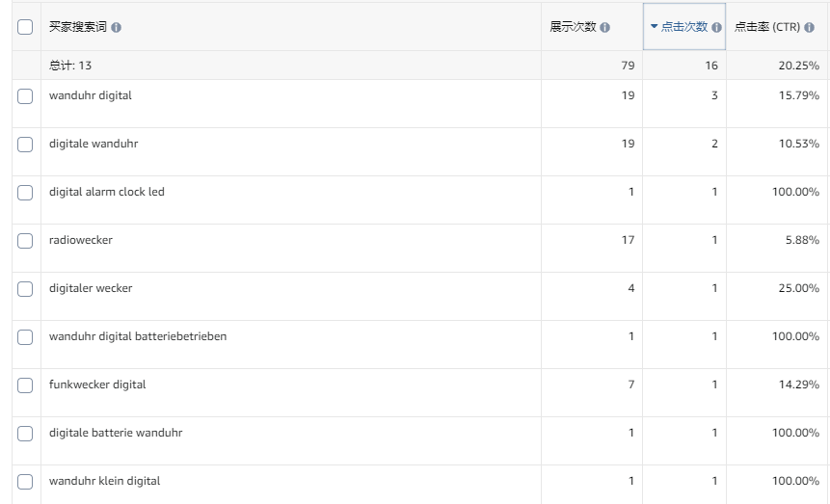
Task: Tick the radiowecker row checkbox
Action: click(x=25, y=241)
